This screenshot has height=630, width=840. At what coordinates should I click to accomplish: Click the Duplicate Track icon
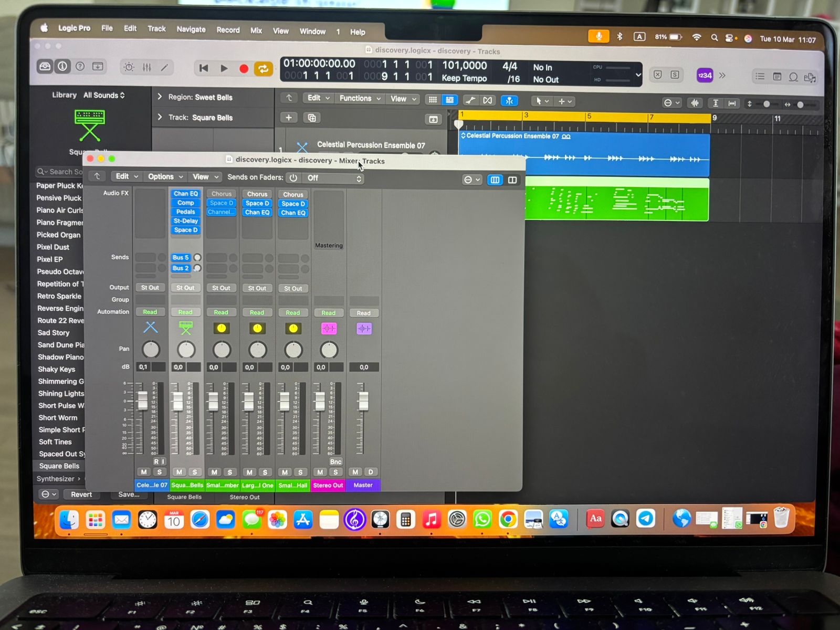pos(312,118)
